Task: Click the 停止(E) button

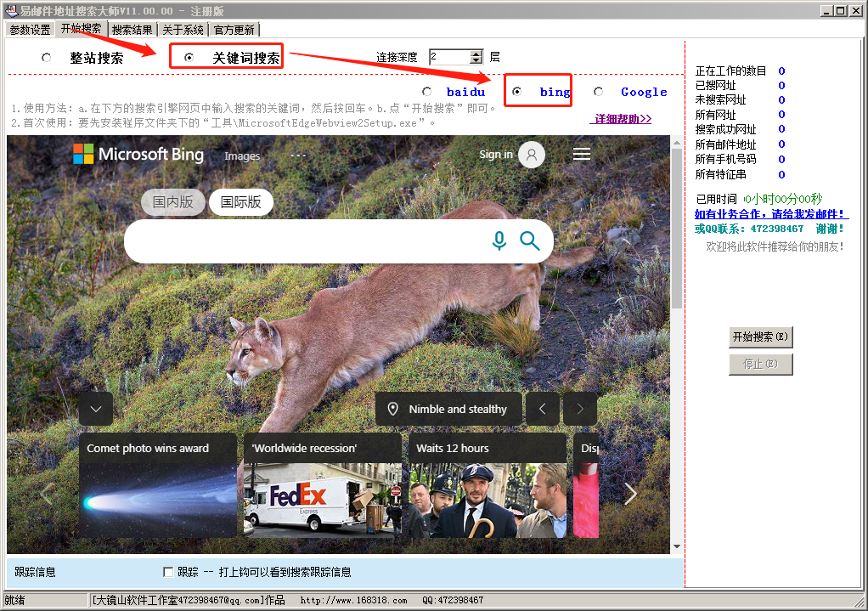Action: 761,364
